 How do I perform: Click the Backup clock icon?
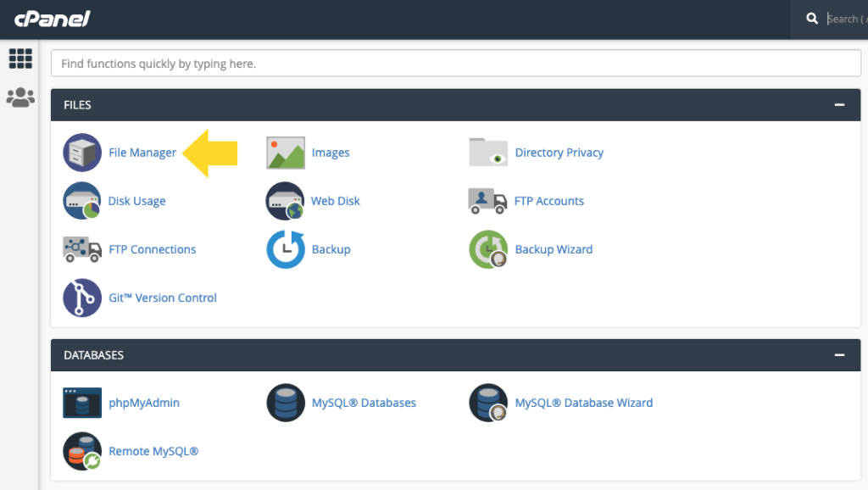(286, 249)
